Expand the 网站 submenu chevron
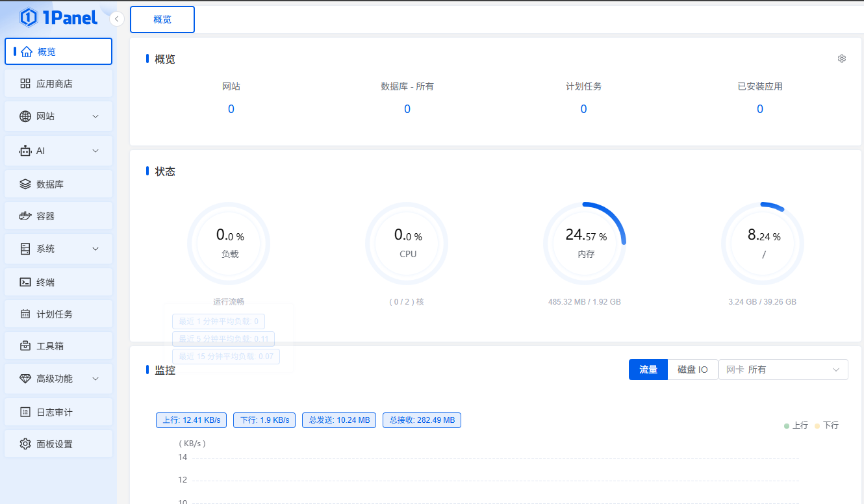The image size is (864, 504). [95, 116]
